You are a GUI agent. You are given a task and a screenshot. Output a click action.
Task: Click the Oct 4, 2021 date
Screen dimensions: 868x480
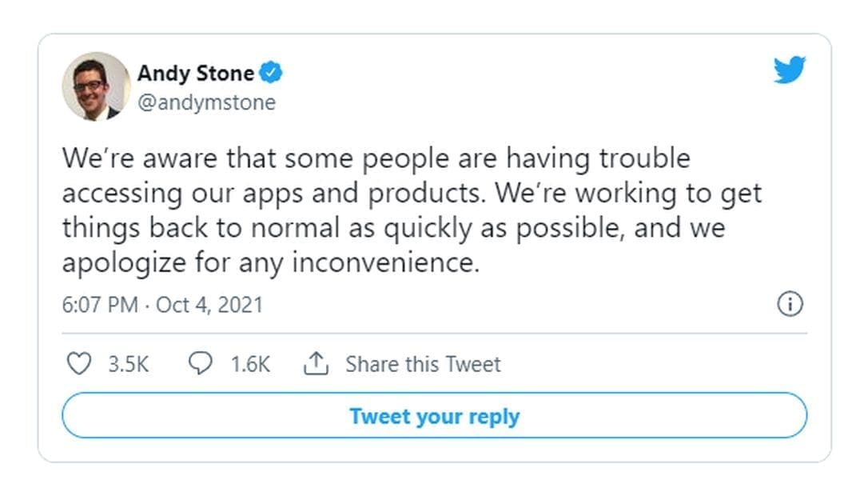(x=209, y=305)
